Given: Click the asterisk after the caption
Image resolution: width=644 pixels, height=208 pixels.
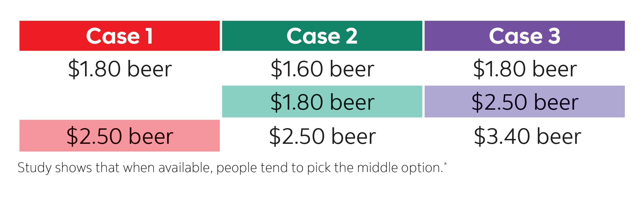Looking at the screenshot, I should click(445, 164).
